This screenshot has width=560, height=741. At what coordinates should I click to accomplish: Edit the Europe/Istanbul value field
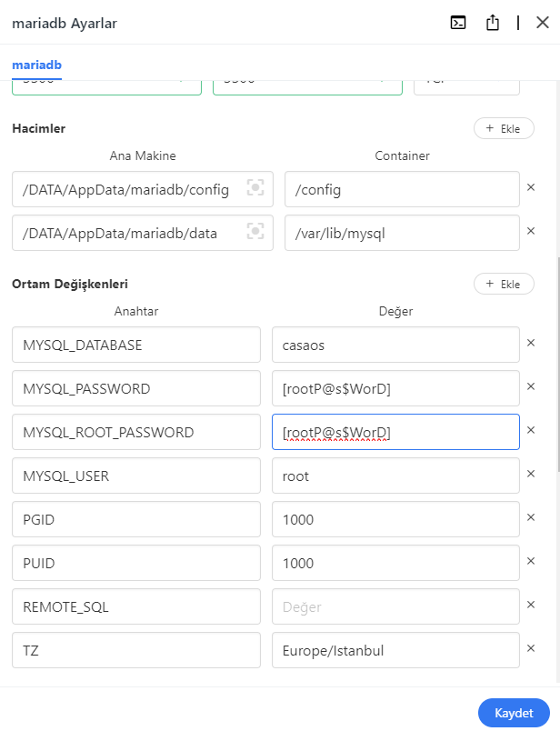point(395,650)
